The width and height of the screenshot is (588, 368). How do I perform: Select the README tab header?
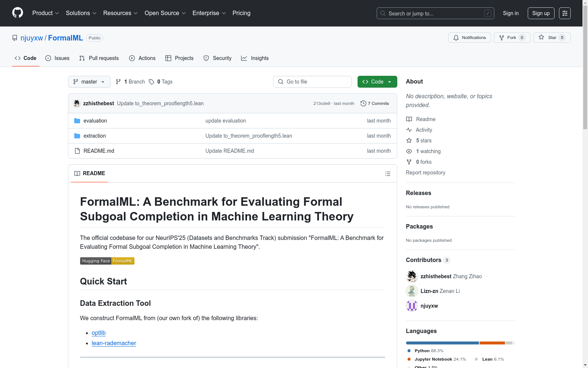pyautogui.click(x=90, y=173)
